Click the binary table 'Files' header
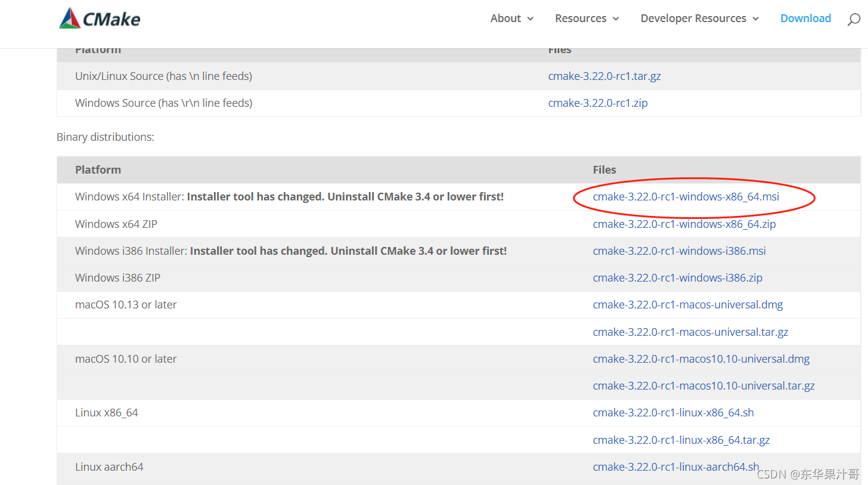 (x=604, y=170)
